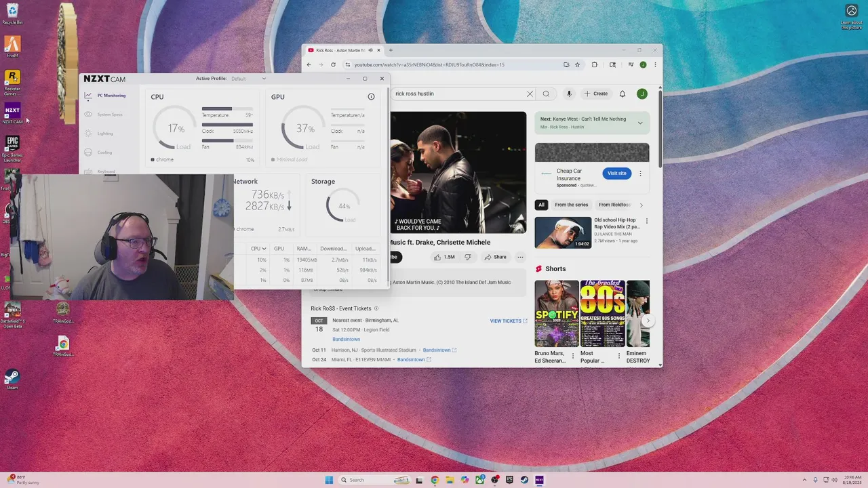This screenshot has width=868, height=488.
Task: Click the YouTube search magnifier button
Action: (x=546, y=94)
